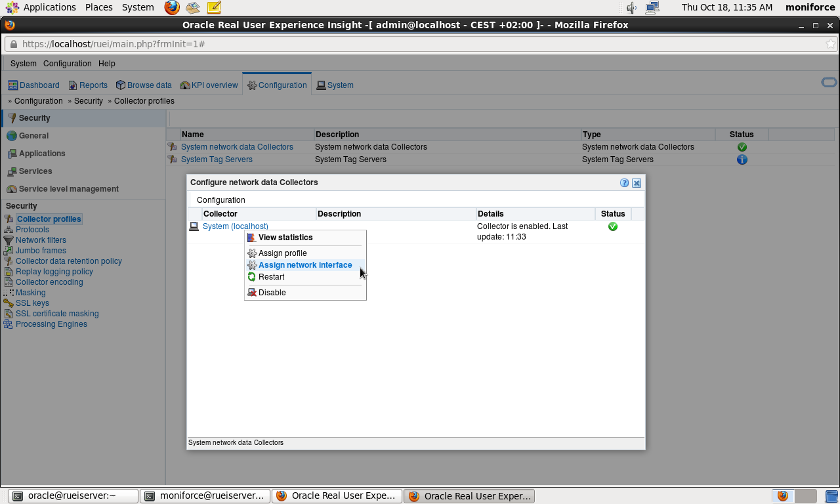The image size is (840, 504).
Task: Select the Configuration tab
Action: (x=277, y=85)
